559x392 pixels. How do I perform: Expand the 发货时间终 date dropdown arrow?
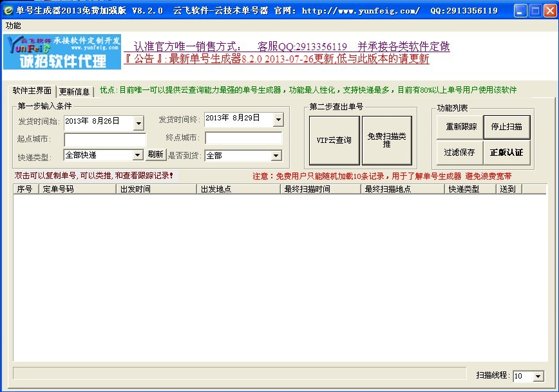[x=278, y=120]
